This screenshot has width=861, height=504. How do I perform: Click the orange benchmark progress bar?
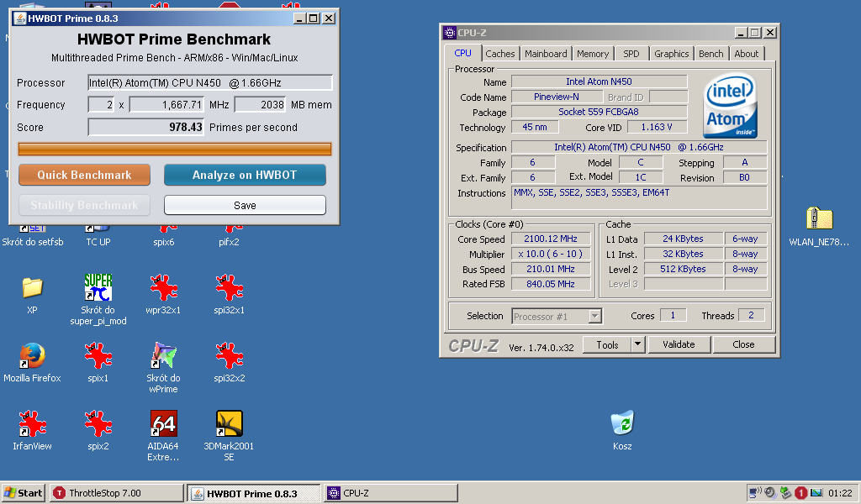175,150
